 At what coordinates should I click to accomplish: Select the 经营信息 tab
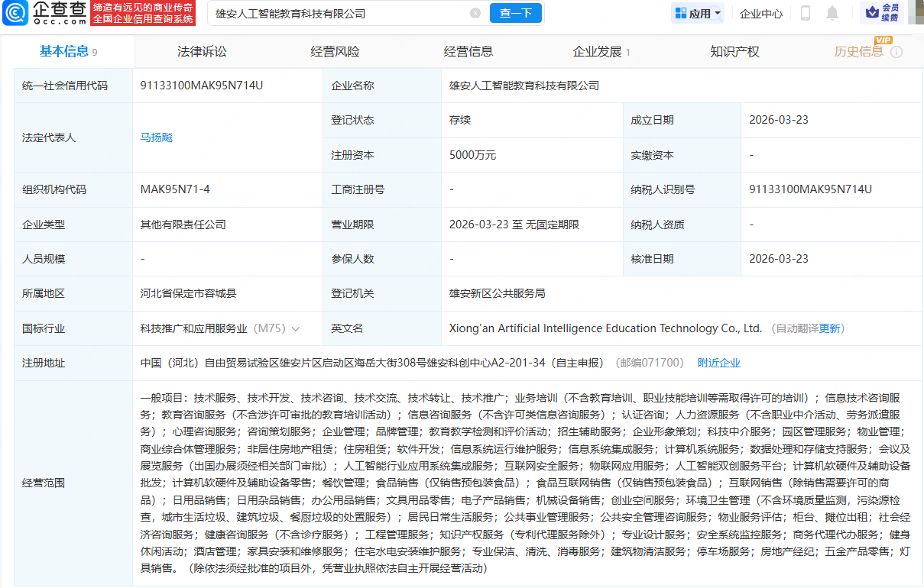(468, 52)
